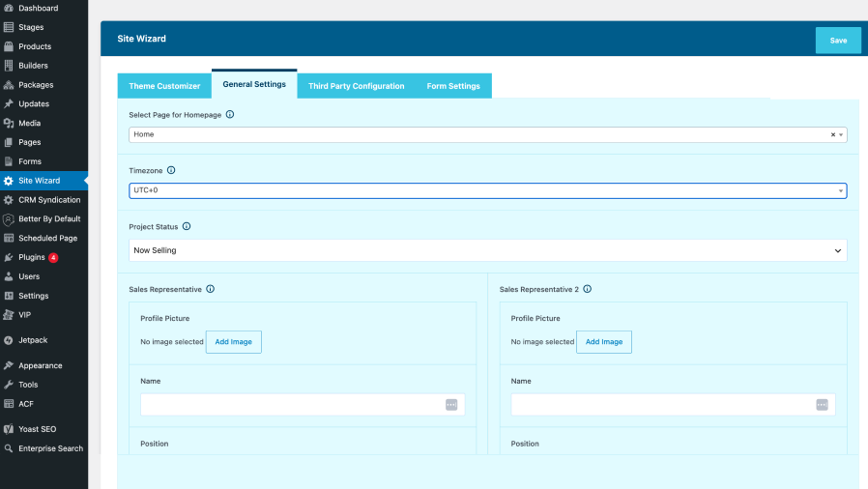This screenshot has height=489, width=868.
Task: Add Image for the first Sales Representative
Action: coord(234,342)
